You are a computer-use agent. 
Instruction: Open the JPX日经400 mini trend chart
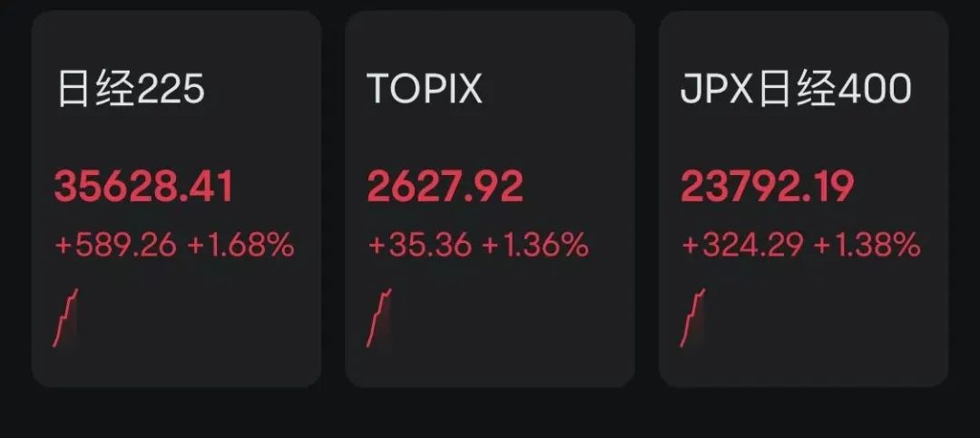pyautogui.click(x=693, y=317)
